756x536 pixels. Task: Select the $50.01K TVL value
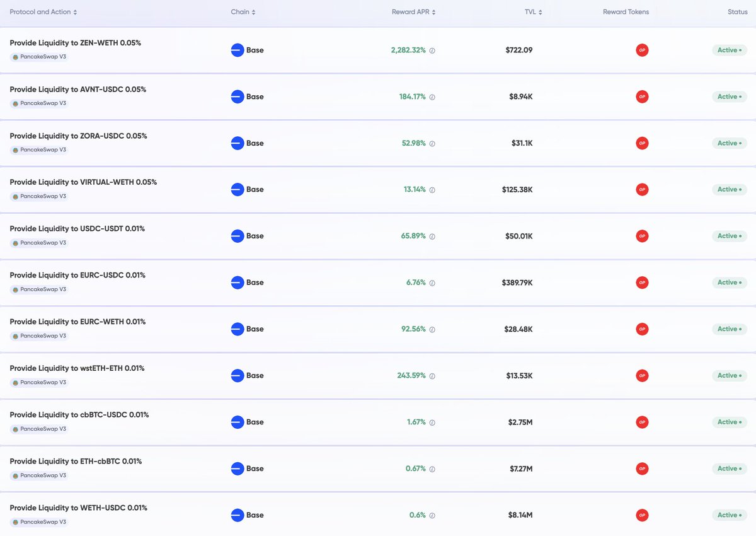[519, 236]
